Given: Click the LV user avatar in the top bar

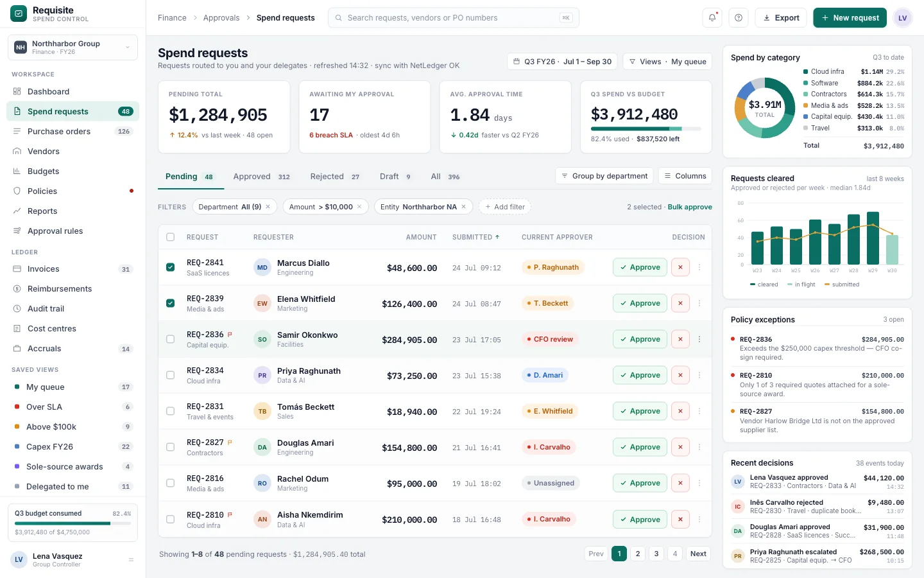Looking at the screenshot, I should tap(902, 18).
